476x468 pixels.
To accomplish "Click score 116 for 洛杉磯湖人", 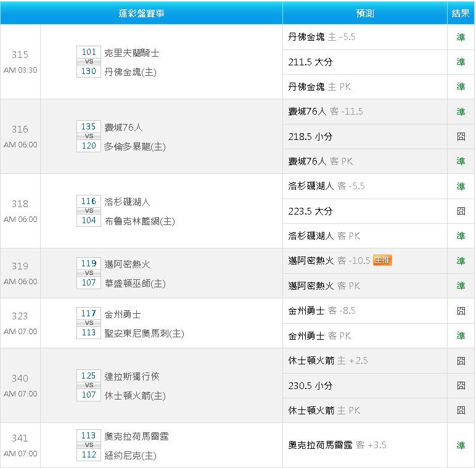I will (89, 201).
